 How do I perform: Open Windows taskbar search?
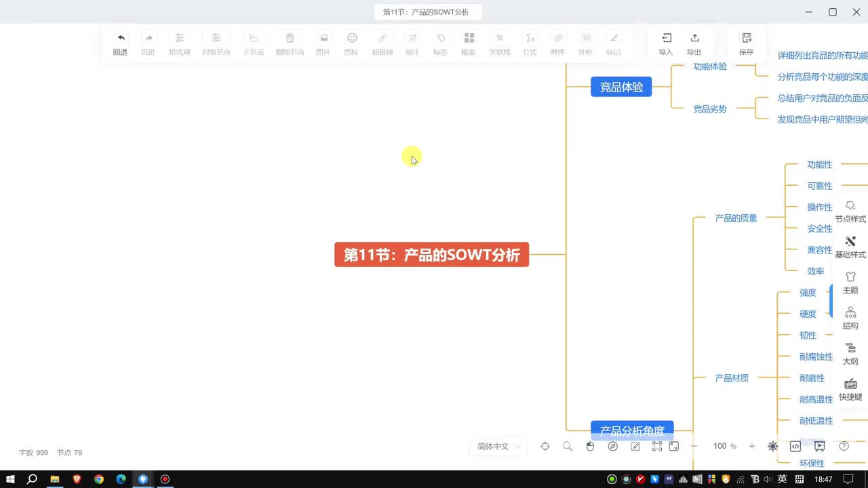tap(32, 479)
